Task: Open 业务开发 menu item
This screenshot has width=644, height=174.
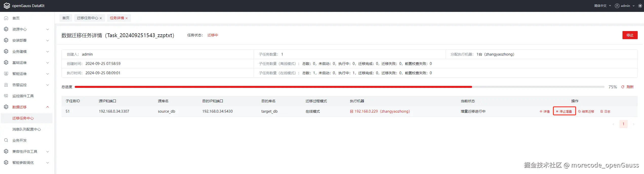Action: coord(19,140)
